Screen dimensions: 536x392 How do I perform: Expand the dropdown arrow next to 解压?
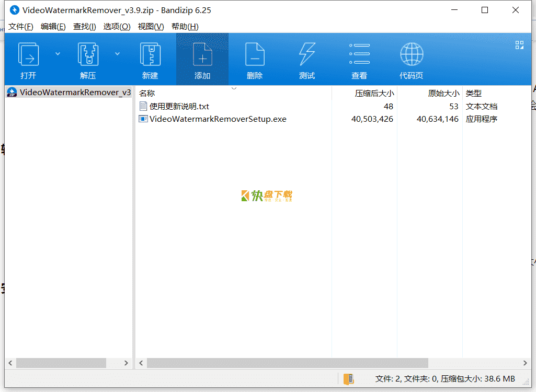(117, 54)
